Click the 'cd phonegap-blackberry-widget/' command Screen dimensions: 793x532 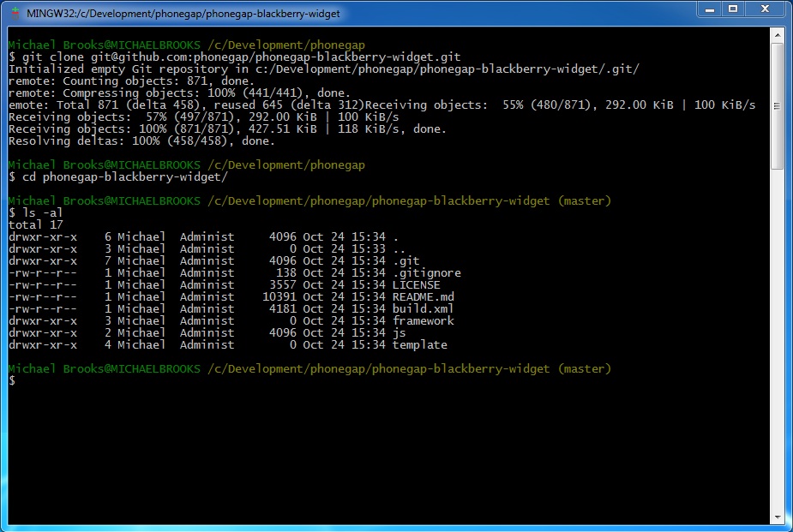click(x=118, y=177)
